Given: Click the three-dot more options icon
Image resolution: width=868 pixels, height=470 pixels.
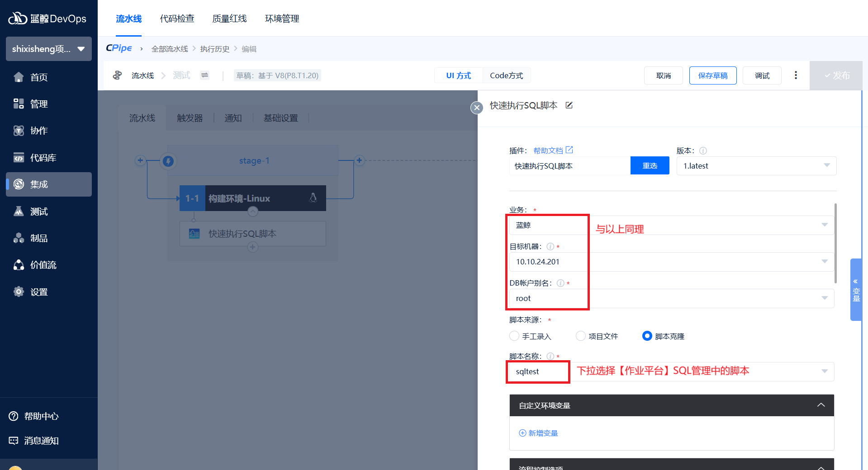Looking at the screenshot, I should (796, 75).
